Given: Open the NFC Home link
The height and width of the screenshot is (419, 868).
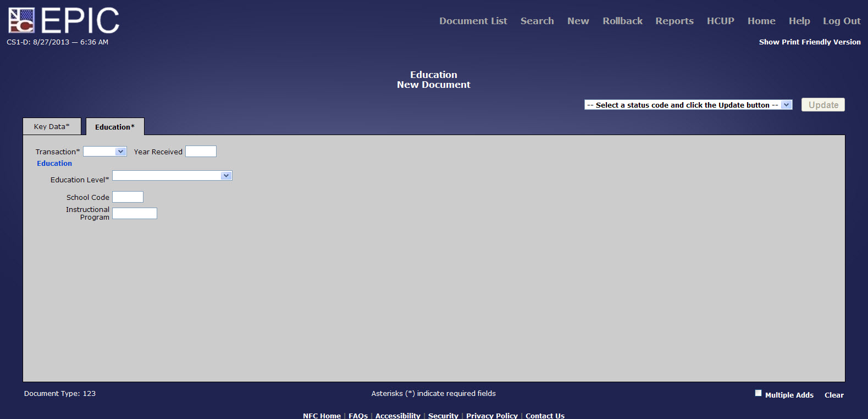Looking at the screenshot, I should click(322, 416).
